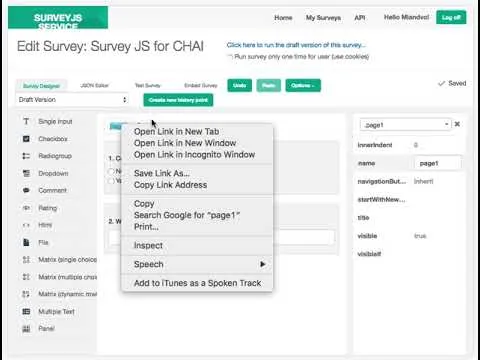Toggle run survey only one time checkbox
The image size is (480, 360).
(x=230, y=56)
